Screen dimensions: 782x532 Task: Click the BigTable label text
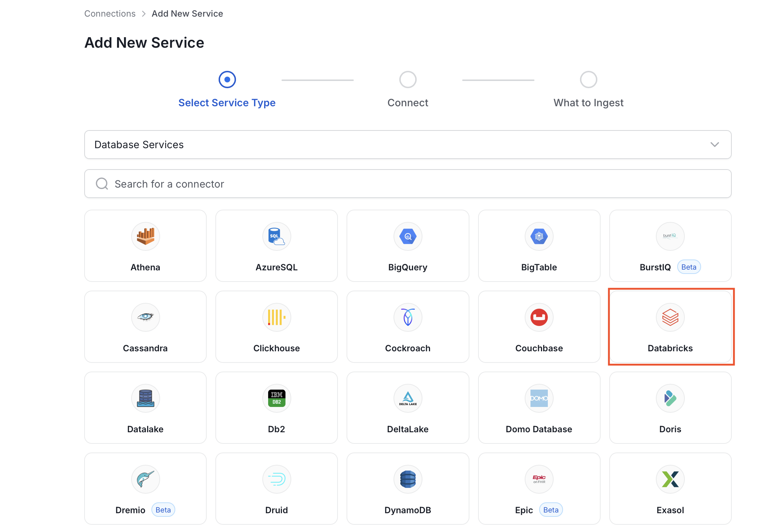click(539, 267)
